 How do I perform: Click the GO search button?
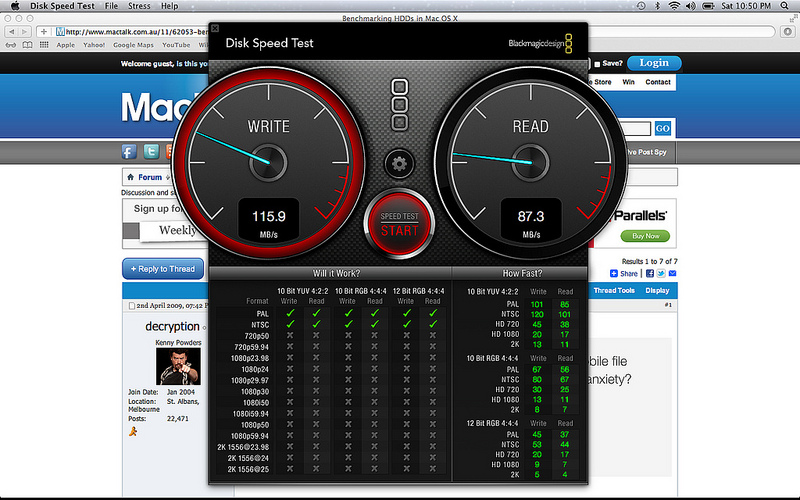click(662, 129)
